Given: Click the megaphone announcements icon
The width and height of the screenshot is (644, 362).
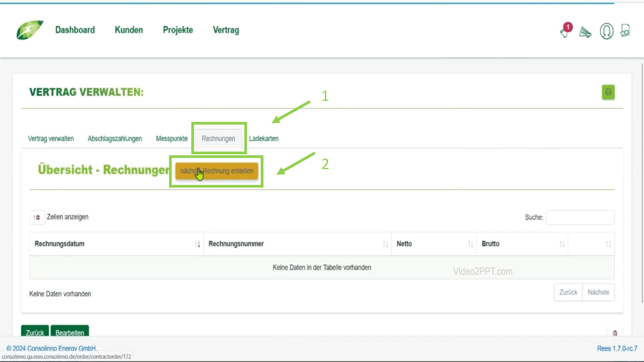Looking at the screenshot, I should 585,32.
